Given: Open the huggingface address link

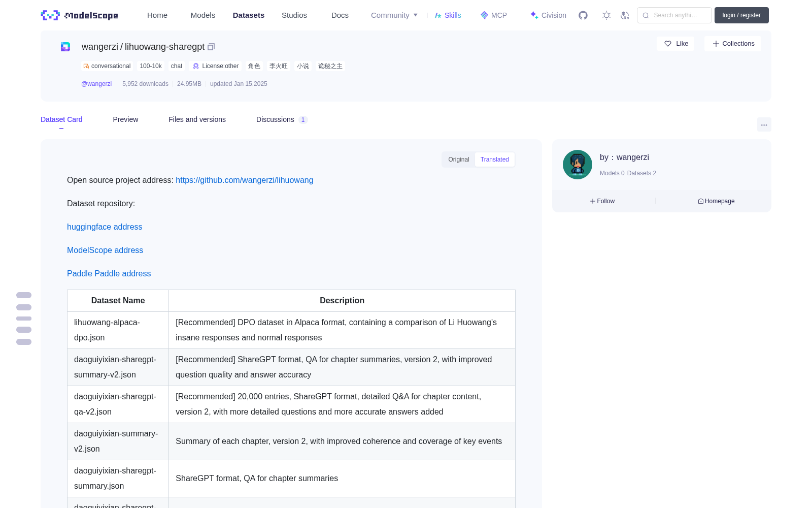Looking at the screenshot, I should click(105, 227).
